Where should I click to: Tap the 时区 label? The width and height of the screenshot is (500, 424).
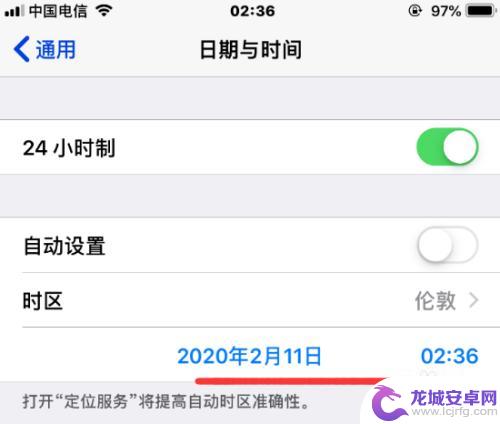point(43,301)
